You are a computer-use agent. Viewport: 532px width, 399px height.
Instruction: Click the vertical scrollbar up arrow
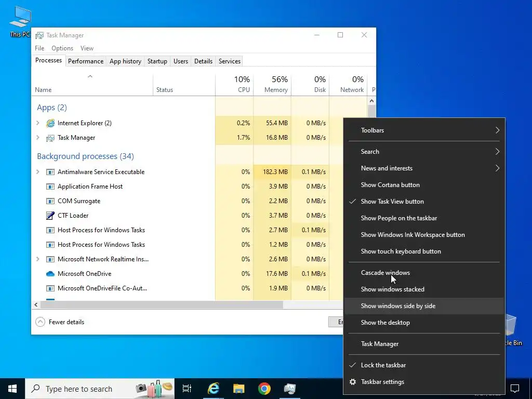(371, 101)
